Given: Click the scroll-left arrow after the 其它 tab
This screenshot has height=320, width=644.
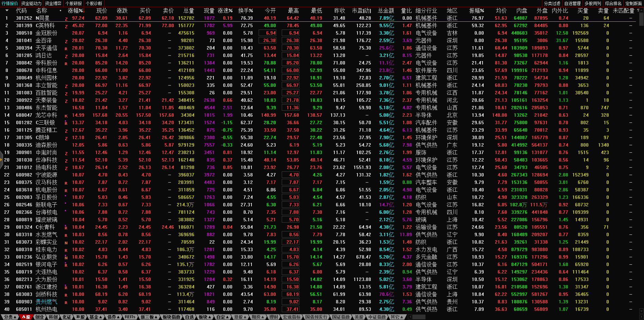Looking at the screenshot, I should click(x=410, y=317).
